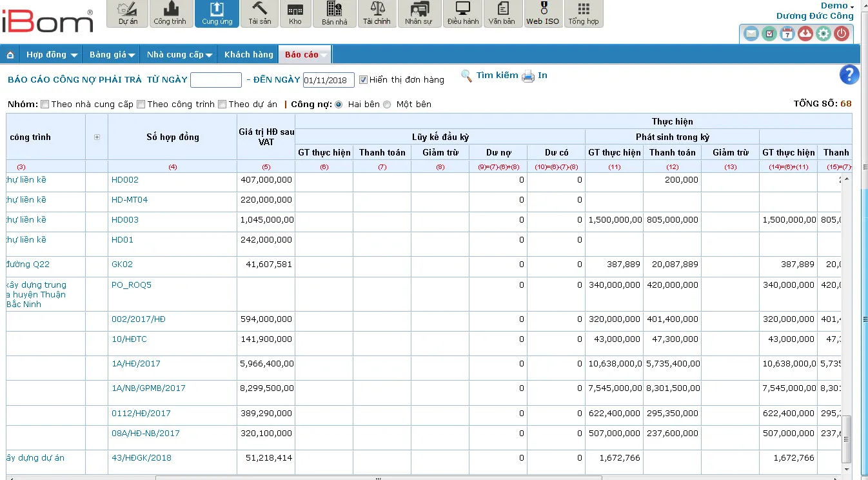Click the Nhân sự personnel icon
The image size is (868, 480).
[419, 14]
